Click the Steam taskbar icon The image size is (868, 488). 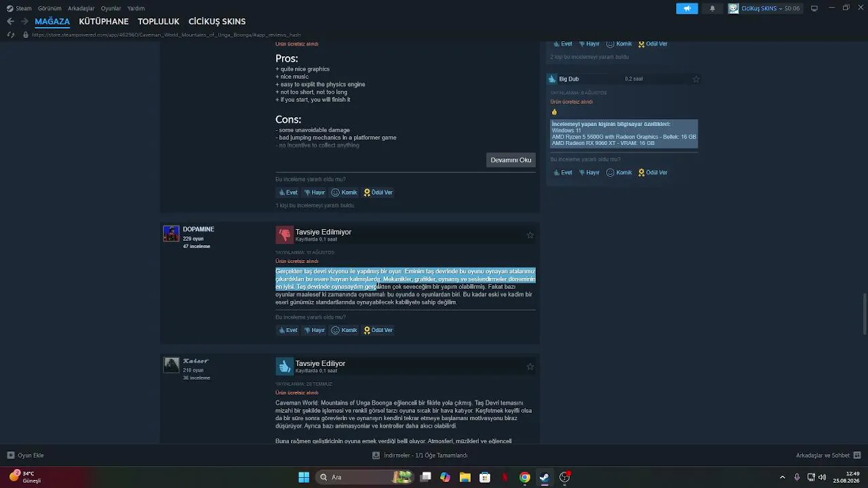pos(545,477)
